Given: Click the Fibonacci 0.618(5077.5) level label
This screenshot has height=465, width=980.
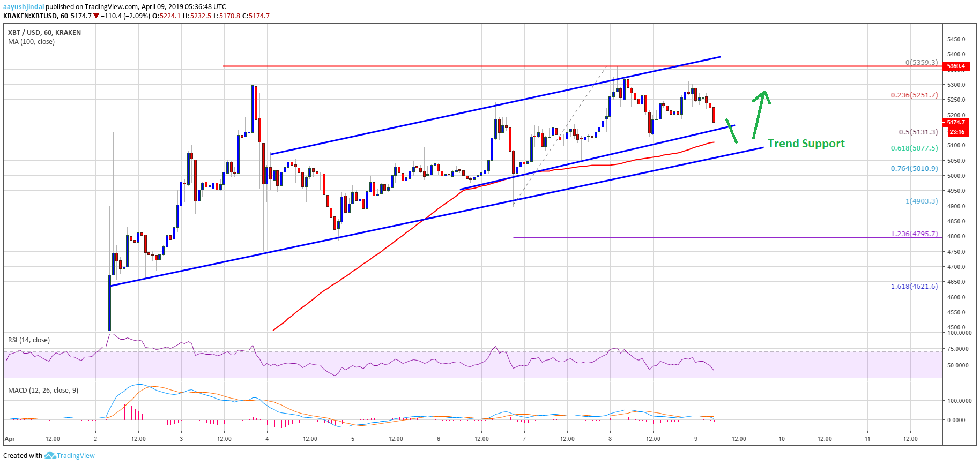Looking at the screenshot, I should (915, 148).
